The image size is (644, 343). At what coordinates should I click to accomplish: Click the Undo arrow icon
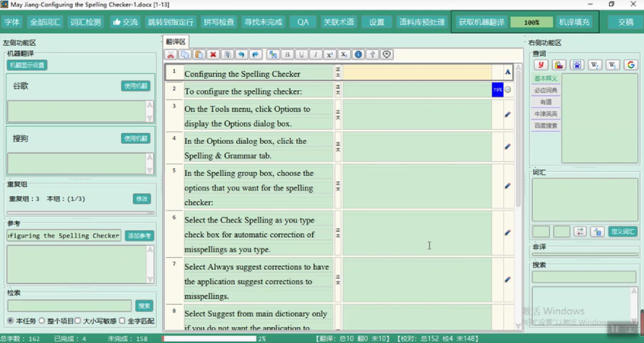click(241, 55)
